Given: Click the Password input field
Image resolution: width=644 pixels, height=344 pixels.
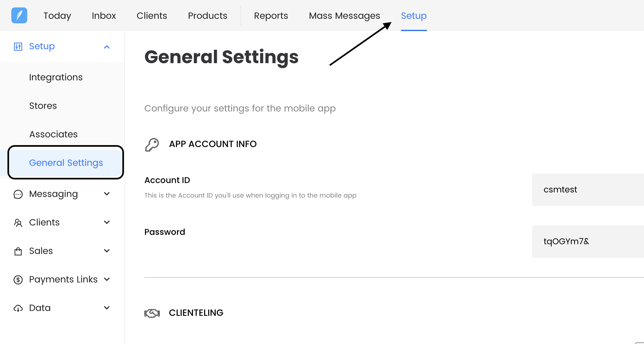Looking at the screenshot, I should click(x=587, y=242).
